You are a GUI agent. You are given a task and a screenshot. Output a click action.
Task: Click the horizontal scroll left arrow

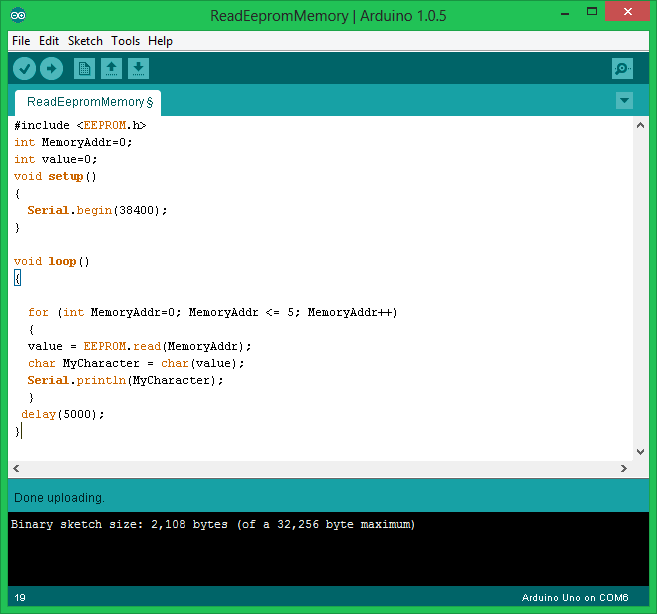tap(16, 468)
